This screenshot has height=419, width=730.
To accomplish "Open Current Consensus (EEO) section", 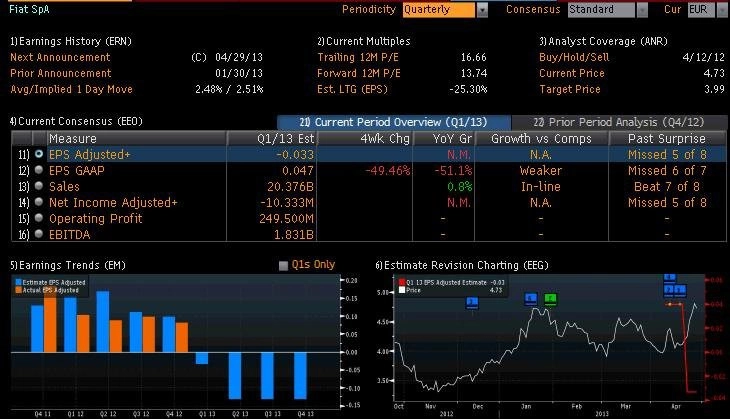I will [76, 122].
